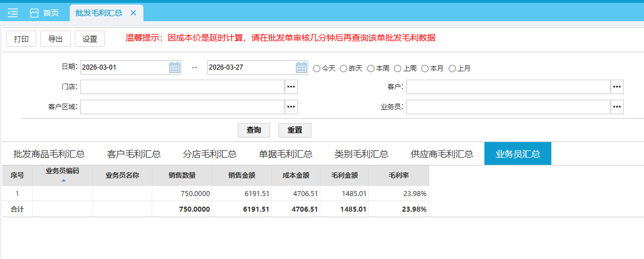This screenshot has height=259, width=644.
Task: Open the 首页 home tab
Action: coord(44,13)
